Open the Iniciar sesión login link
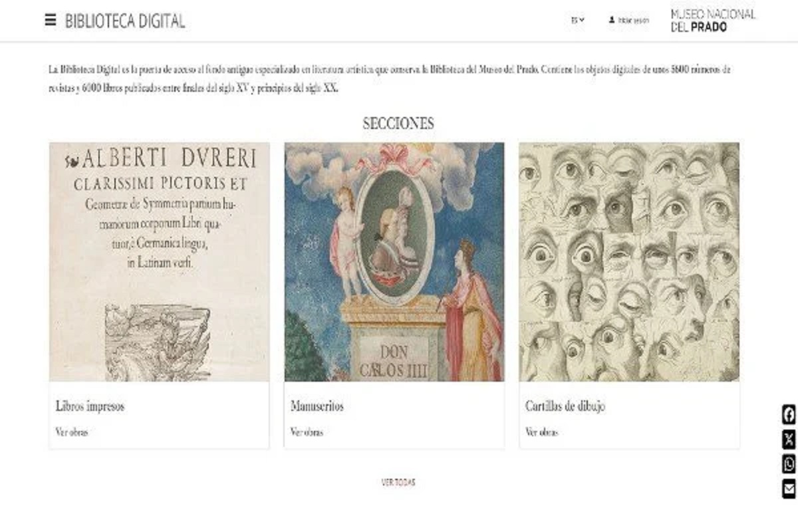The height and width of the screenshot is (532, 798). [633, 21]
